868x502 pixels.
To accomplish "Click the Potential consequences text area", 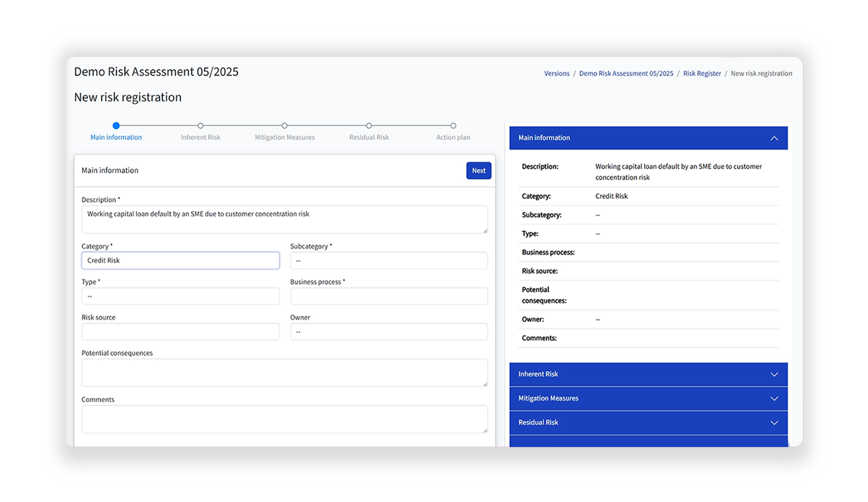I will pos(284,373).
